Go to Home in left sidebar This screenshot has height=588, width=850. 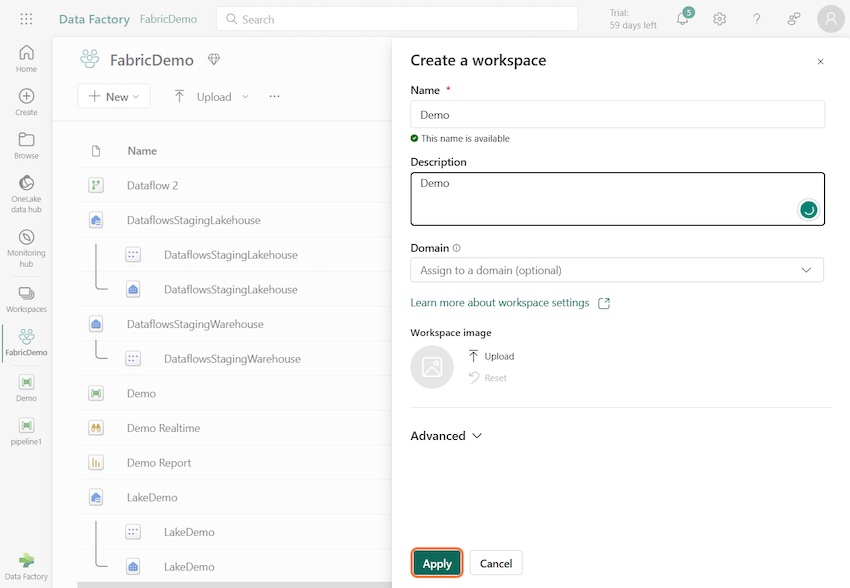coord(26,59)
